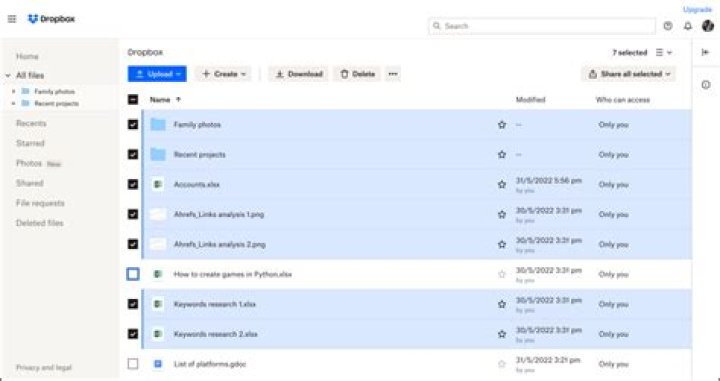Open the hamburger menu beside the Dropbox logo
This screenshot has height=381, width=720.
point(12,19)
